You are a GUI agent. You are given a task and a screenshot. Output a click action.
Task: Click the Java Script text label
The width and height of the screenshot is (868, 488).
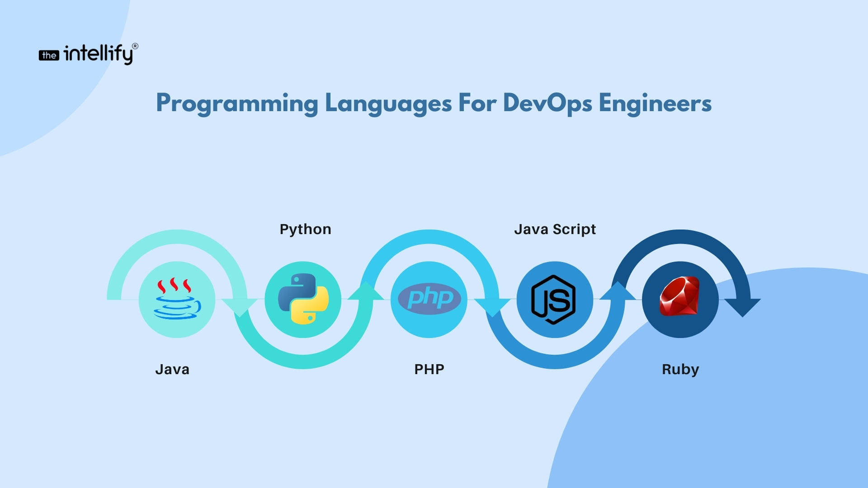pos(555,230)
